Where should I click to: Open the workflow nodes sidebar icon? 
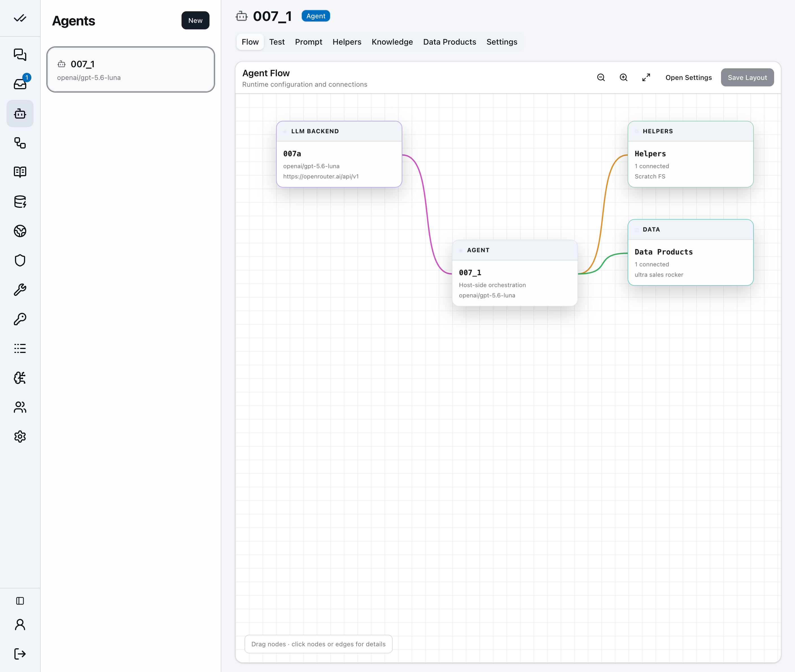tap(20, 143)
